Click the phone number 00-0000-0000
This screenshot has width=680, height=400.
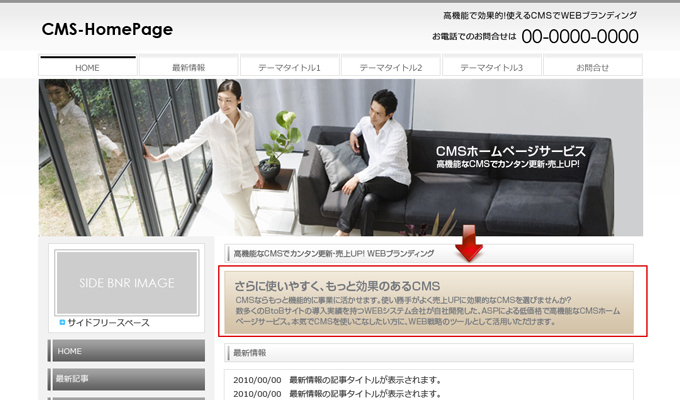click(x=579, y=37)
